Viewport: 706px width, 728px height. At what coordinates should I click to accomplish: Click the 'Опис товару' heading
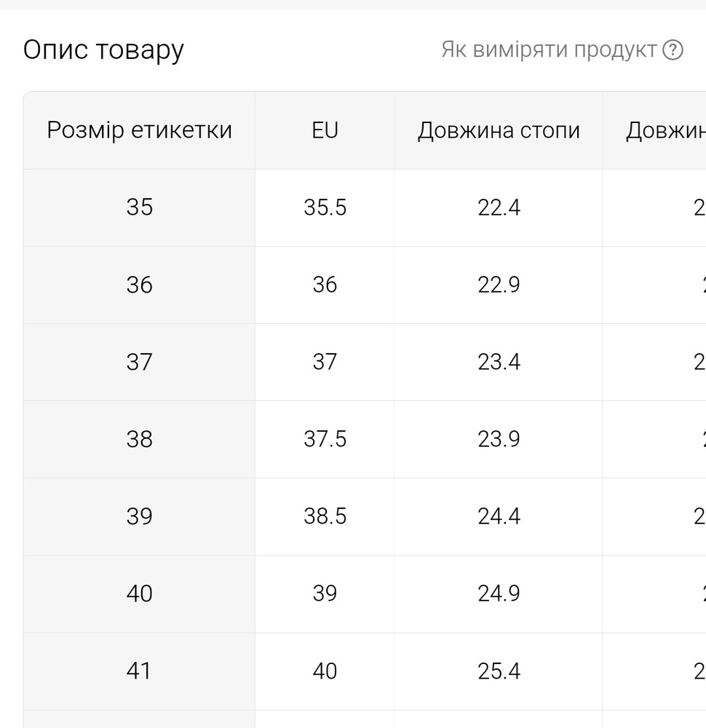tap(103, 50)
